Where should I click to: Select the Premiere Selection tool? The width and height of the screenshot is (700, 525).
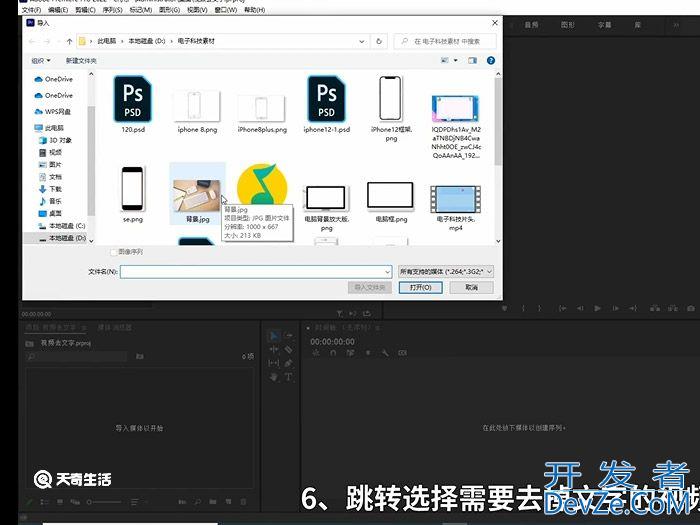274,335
